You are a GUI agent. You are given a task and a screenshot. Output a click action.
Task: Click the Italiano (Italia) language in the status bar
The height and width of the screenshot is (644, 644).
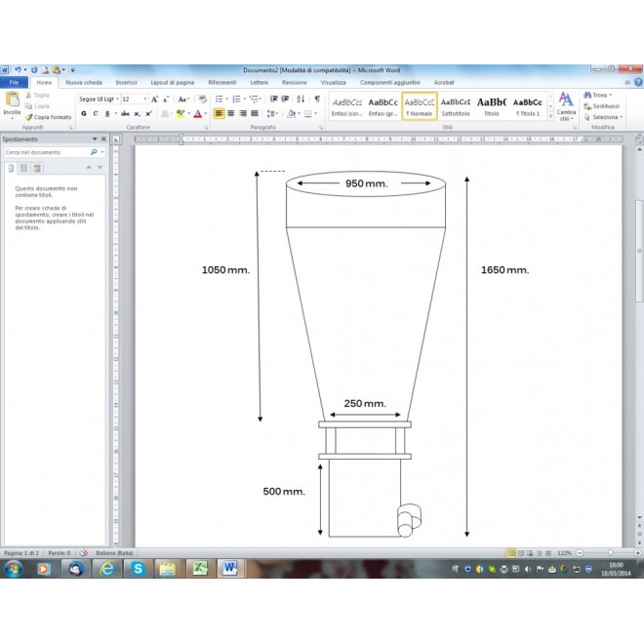click(x=114, y=553)
